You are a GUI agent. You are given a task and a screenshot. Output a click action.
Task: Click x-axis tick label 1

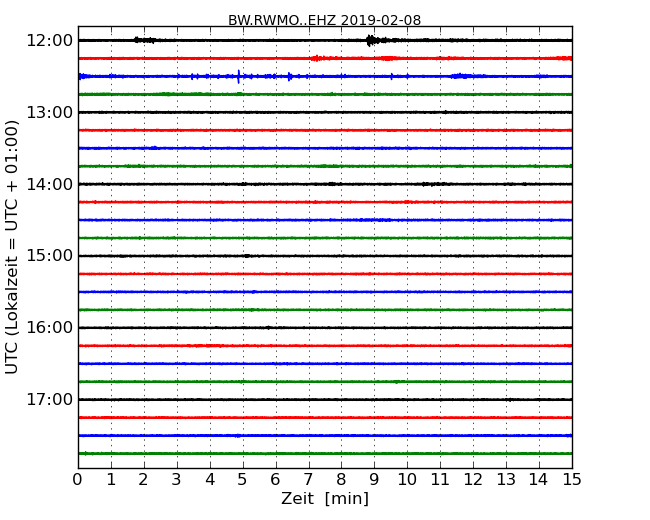pos(111,480)
